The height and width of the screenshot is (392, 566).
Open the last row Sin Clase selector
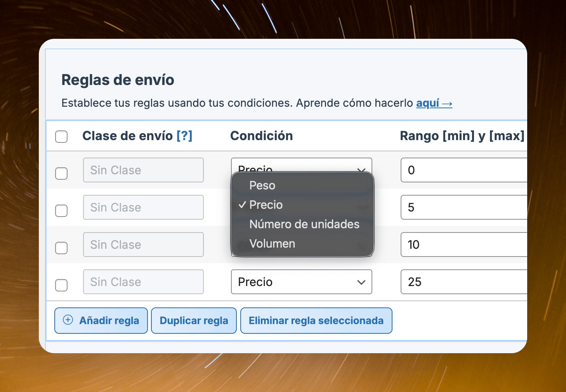click(143, 282)
